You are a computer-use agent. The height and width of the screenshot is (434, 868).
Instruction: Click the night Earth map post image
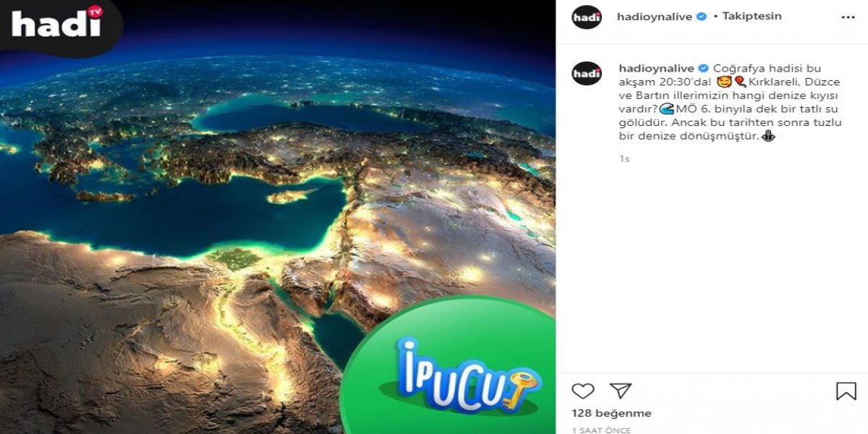point(278,217)
